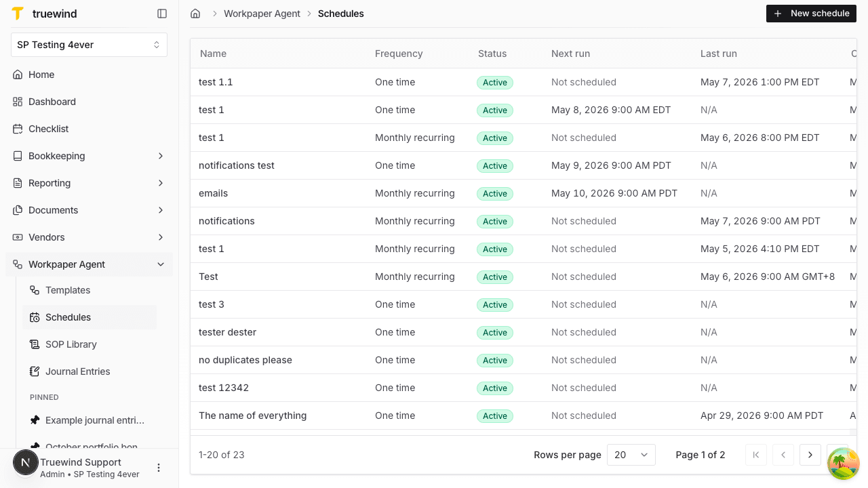
Task: Click the New schedule button
Action: [x=812, y=14]
